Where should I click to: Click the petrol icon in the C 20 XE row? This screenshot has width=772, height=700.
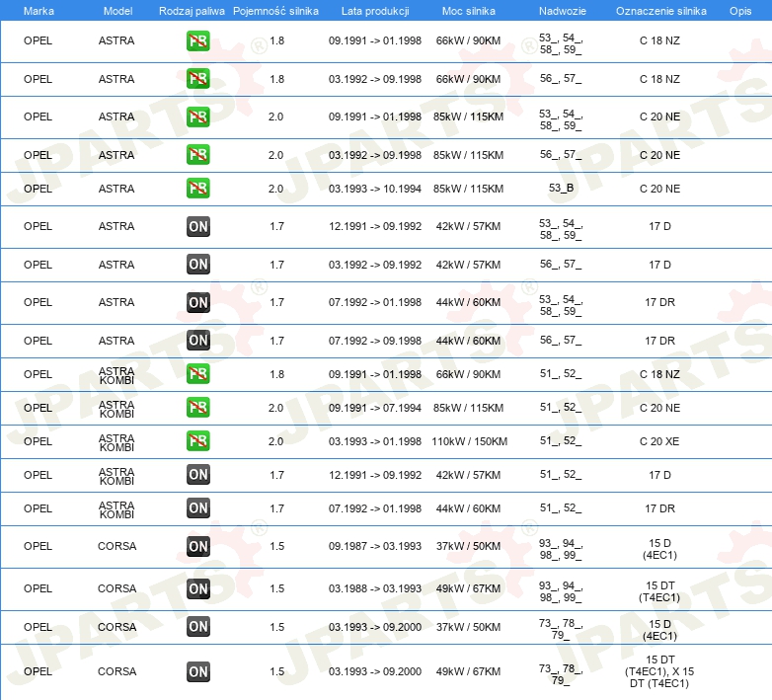pos(197,441)
